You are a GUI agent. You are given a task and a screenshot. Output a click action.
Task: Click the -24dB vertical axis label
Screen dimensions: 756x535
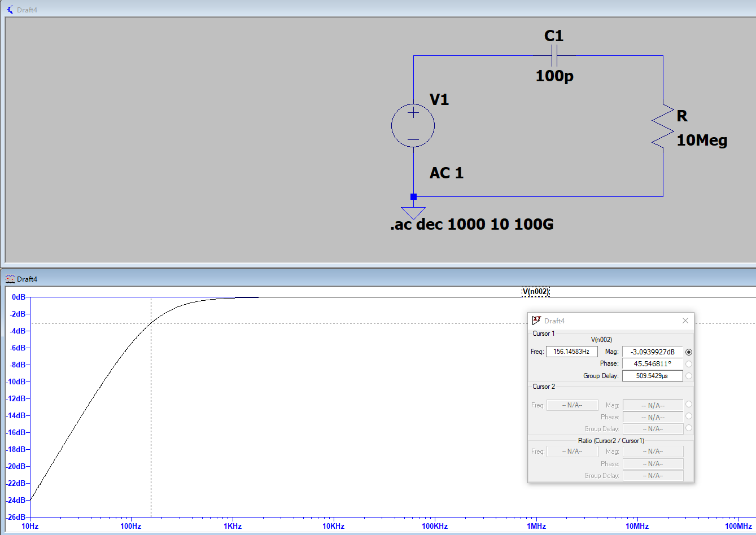16,500
